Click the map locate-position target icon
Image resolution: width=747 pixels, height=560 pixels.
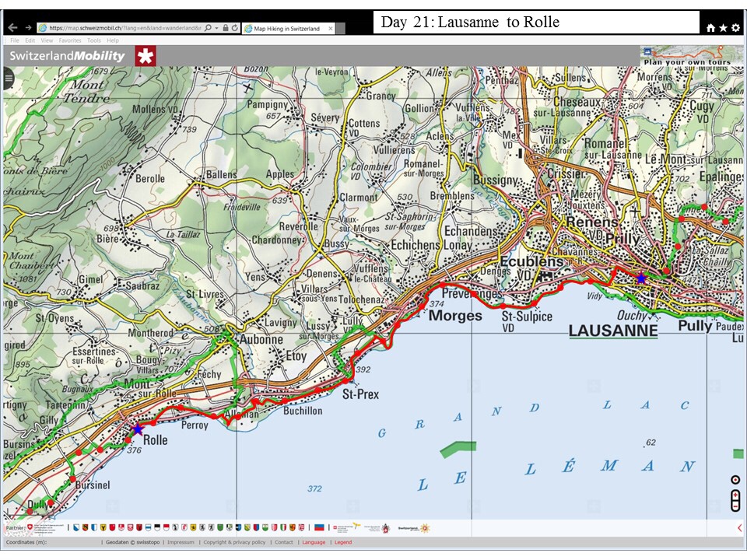point(735,480)
